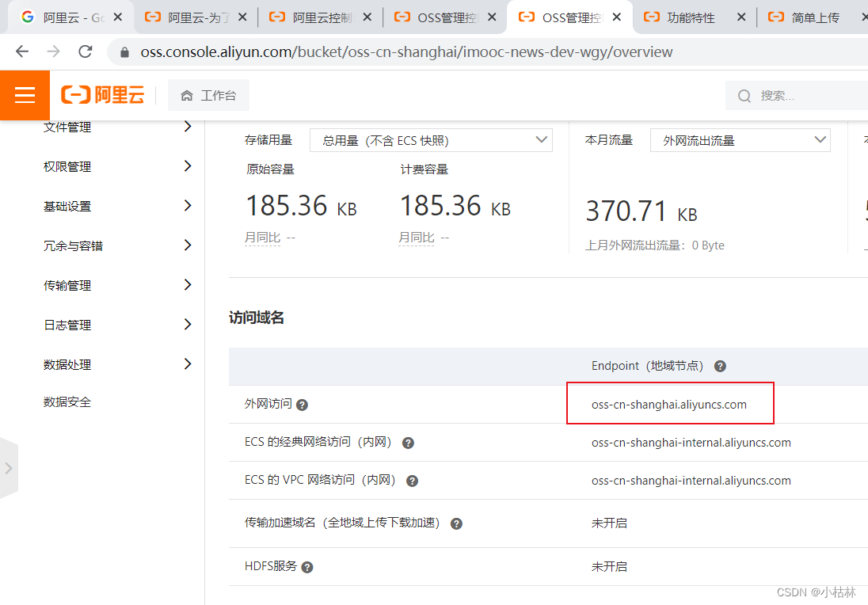Close the active OSS管理控 tab
Image resolution: width=868 pixels, height=605 pixels.
pyautogui.click(x=616, y=17)
